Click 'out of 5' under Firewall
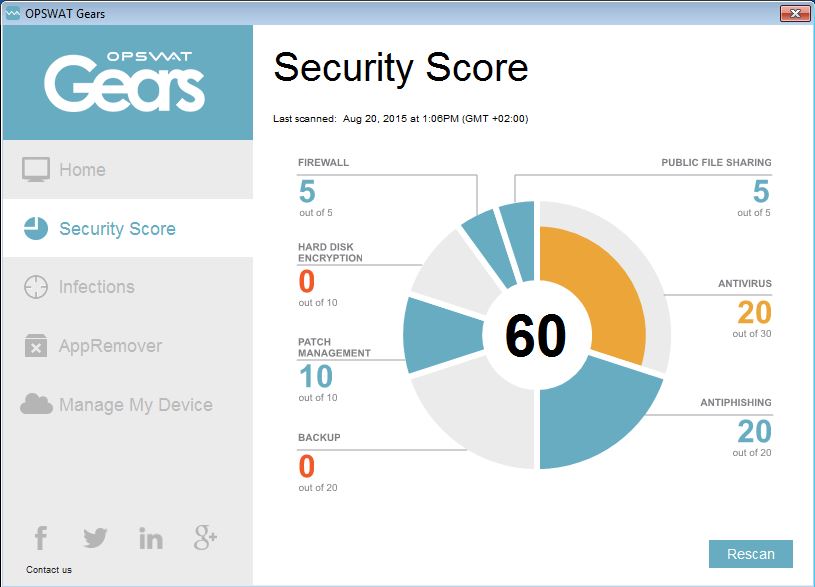 tap(316, 213)
